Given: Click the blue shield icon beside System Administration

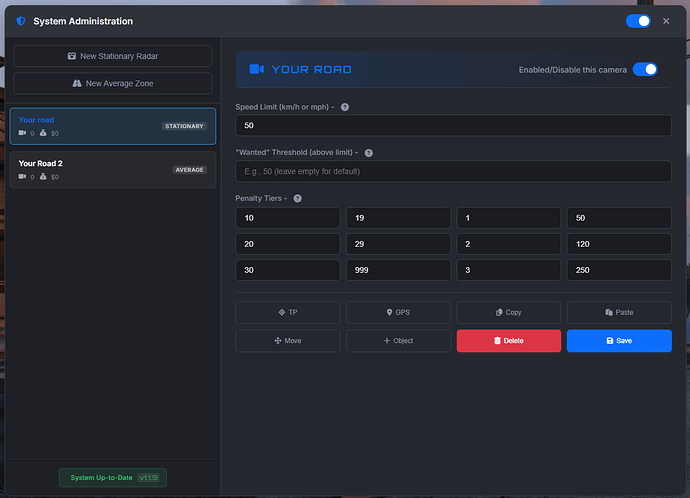Looking at the screenshot, I should click(21, 21).
